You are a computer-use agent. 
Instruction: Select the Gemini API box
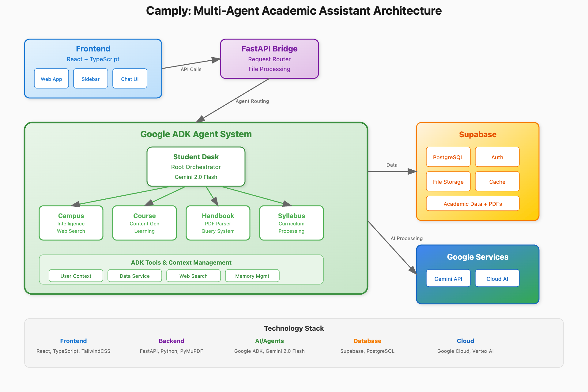click(x=448, y=278)
